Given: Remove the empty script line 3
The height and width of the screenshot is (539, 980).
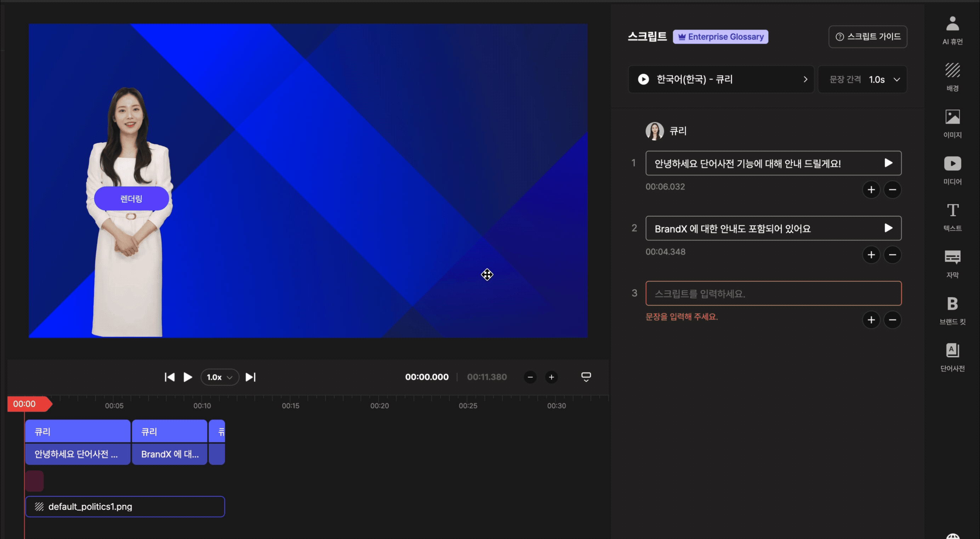Looking at the screenshot, I should point(892,320).
